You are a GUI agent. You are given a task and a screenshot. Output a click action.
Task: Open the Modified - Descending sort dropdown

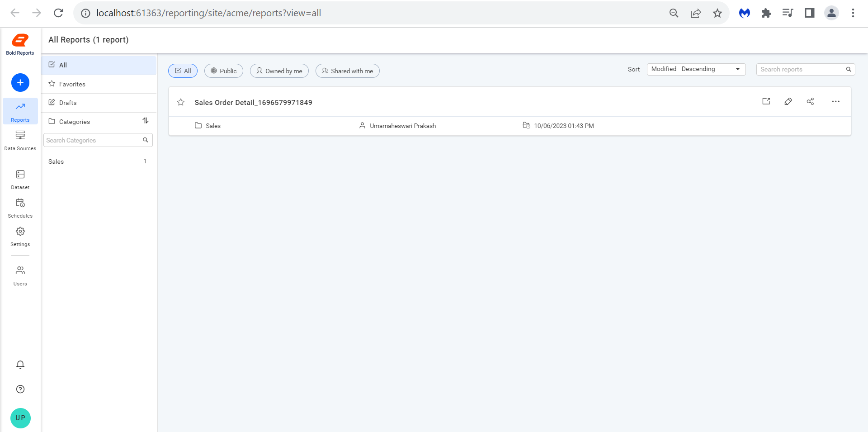(x=696, y=69)
